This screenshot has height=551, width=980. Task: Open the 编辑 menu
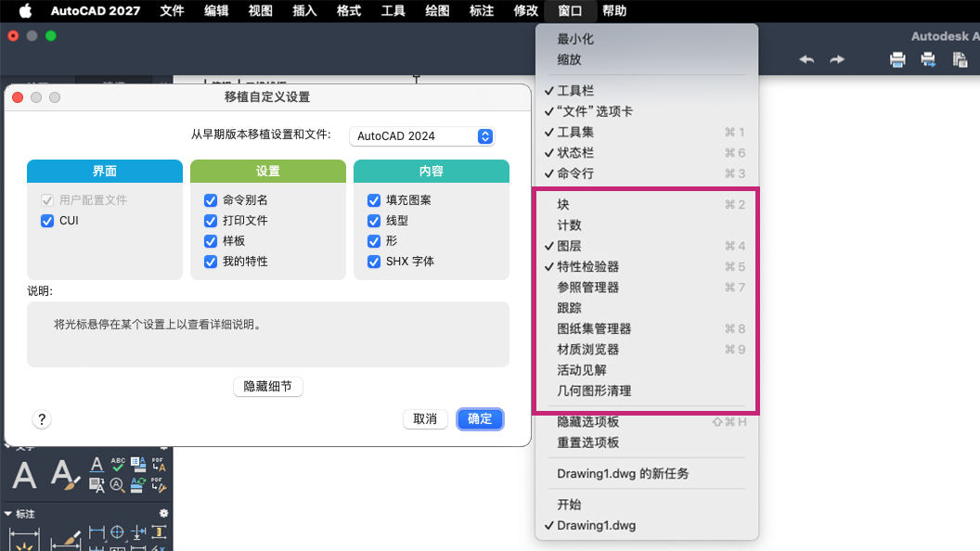click(215, 10)
